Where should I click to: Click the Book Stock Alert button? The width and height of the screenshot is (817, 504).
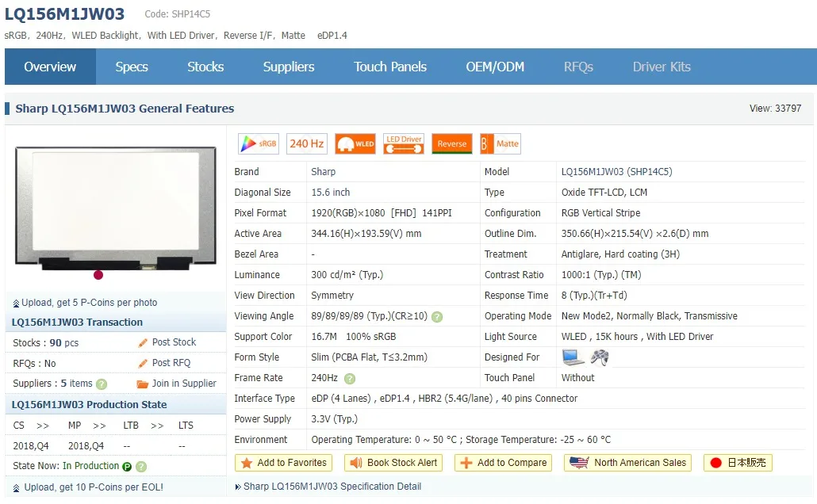[x=393, y=463]
